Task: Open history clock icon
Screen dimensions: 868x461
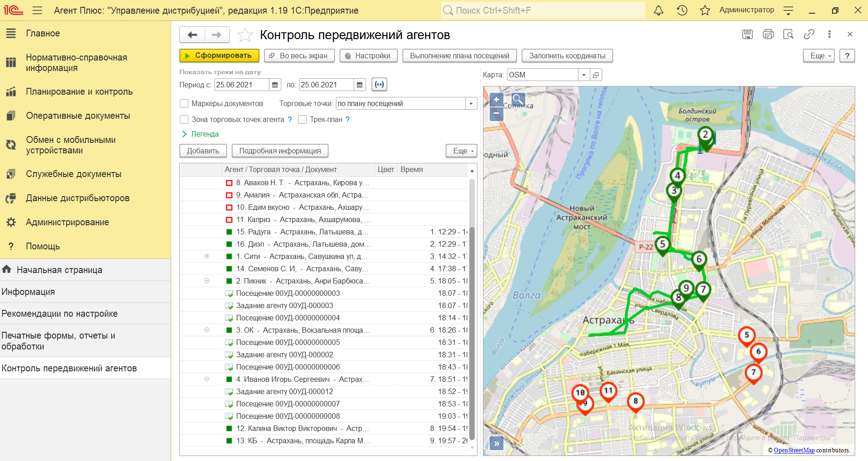Action: [682, 10]
